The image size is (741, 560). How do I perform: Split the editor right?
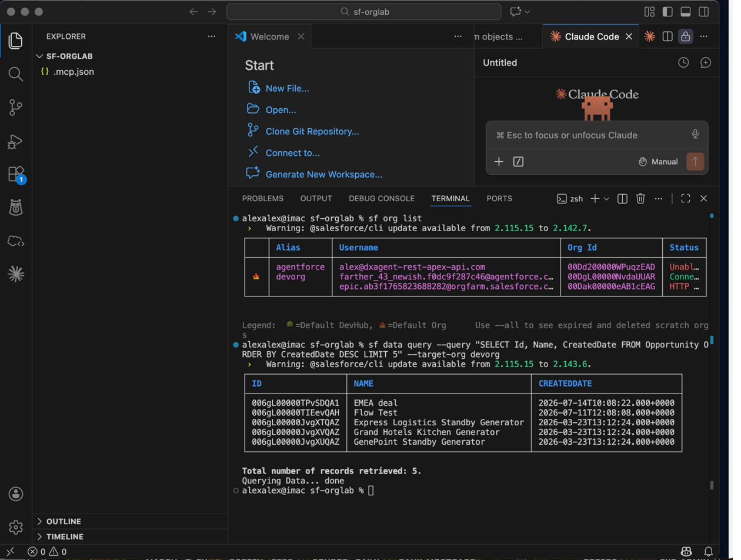click(667, 36)
